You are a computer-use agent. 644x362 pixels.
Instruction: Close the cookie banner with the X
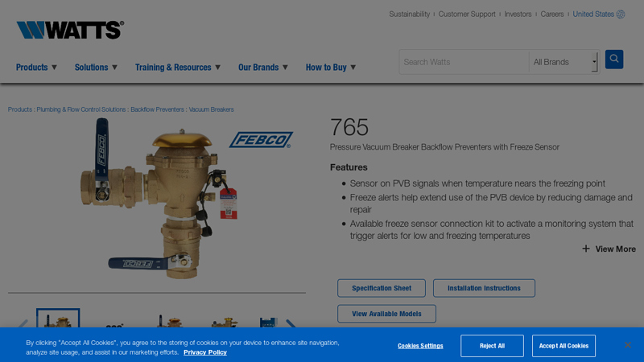click(x=628, y=345)
